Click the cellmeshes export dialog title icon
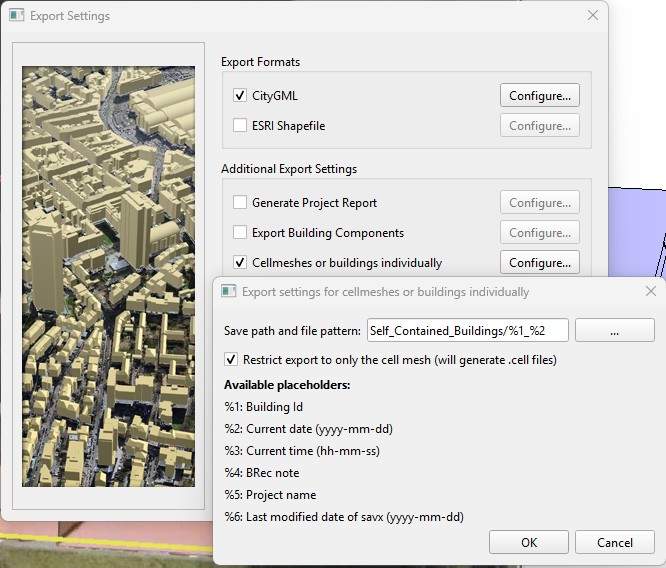The width and height of the screenshot is (666, 568). 227,292
